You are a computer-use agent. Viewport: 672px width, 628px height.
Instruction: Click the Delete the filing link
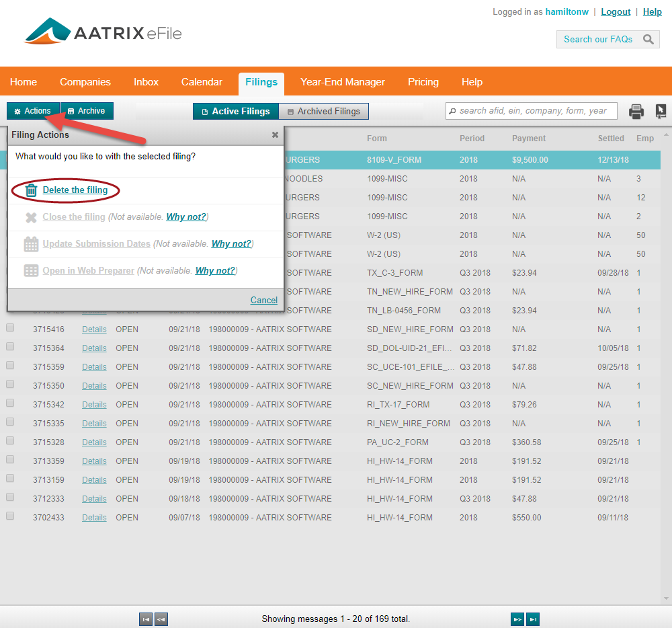coord(75,190)
